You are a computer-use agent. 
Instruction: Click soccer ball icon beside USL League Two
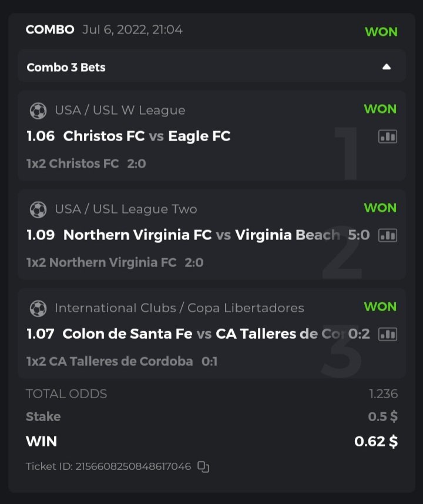point(38,209)
